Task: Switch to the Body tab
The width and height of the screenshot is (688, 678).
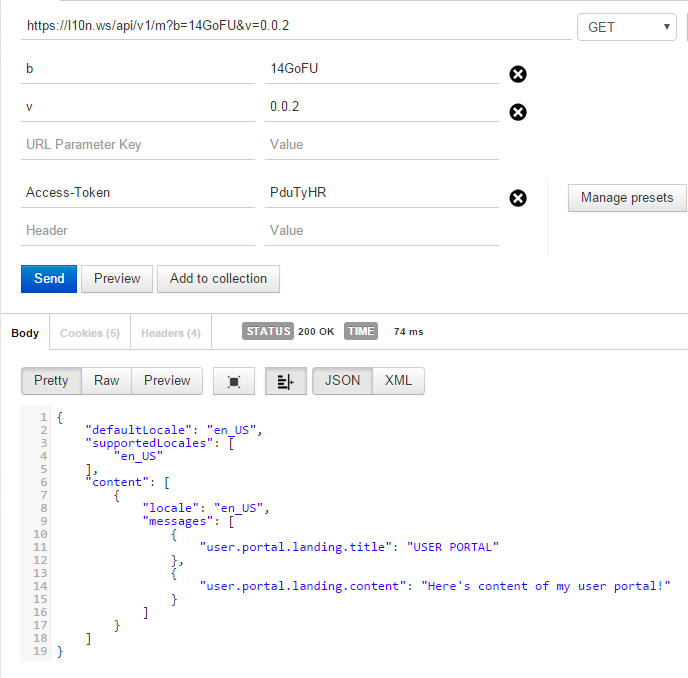Action: tap(25, 333)
